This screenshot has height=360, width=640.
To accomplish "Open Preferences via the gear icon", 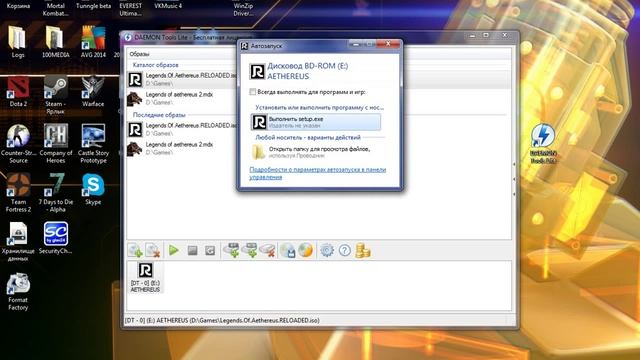I will [x=327, y=250].
